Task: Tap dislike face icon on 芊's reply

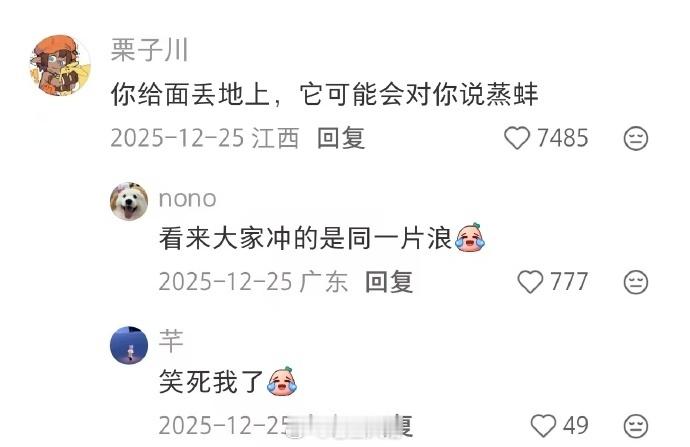Action: click(636, 426)
